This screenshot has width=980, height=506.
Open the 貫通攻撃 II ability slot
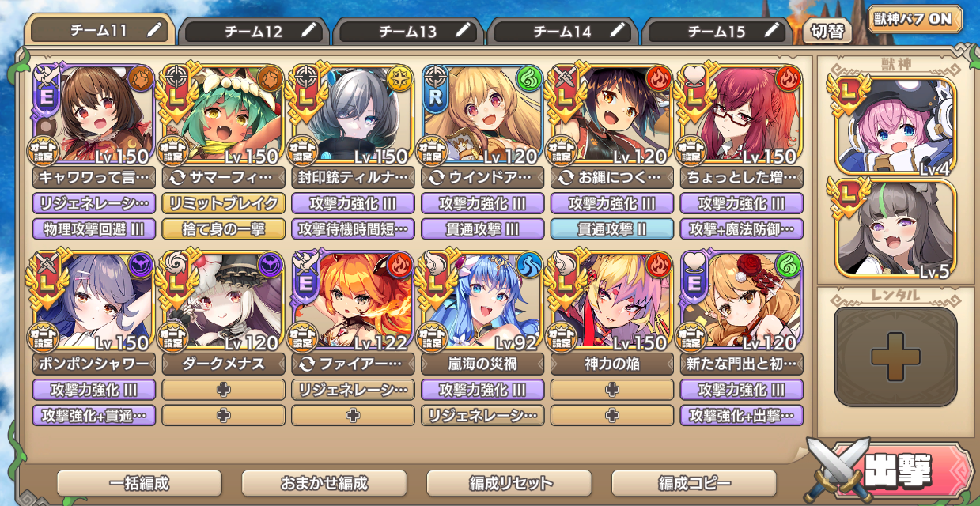(612, 229)
